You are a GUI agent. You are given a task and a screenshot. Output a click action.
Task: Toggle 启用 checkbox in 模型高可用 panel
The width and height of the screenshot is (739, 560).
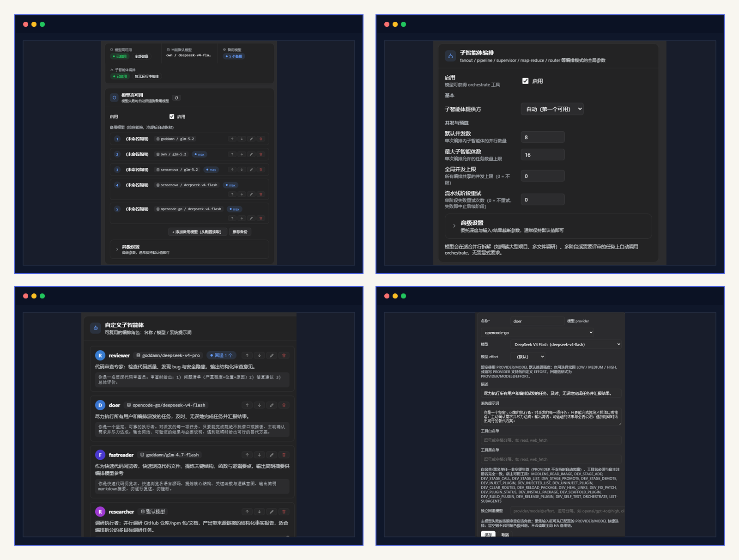(172, 116)
